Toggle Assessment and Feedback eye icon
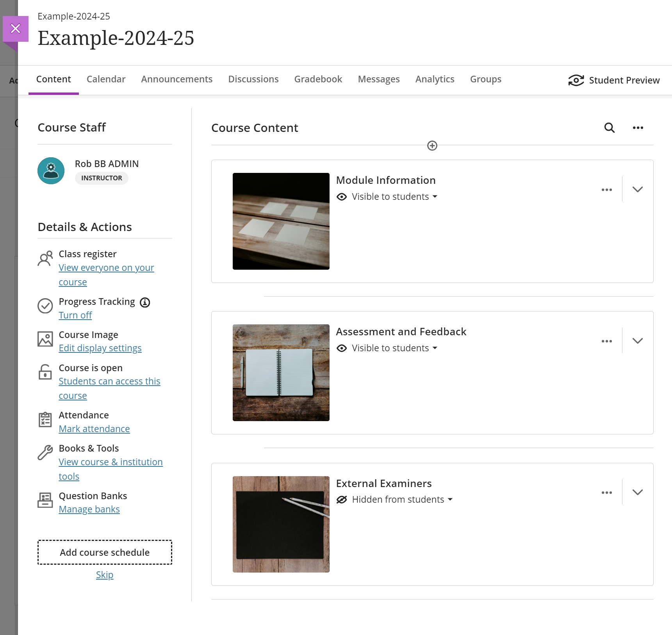 click(x=342, y=348)
